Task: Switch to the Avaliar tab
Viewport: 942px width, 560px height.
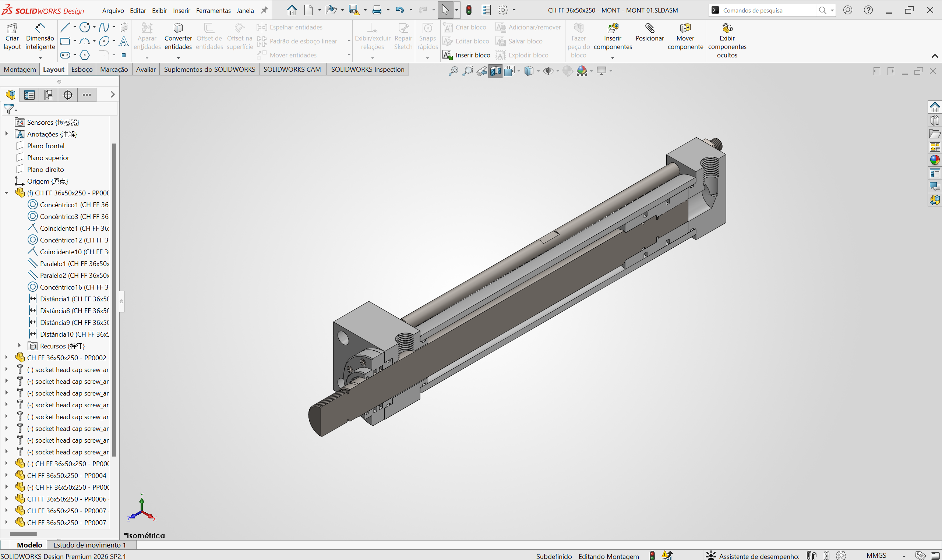Action: coord(146,70)
